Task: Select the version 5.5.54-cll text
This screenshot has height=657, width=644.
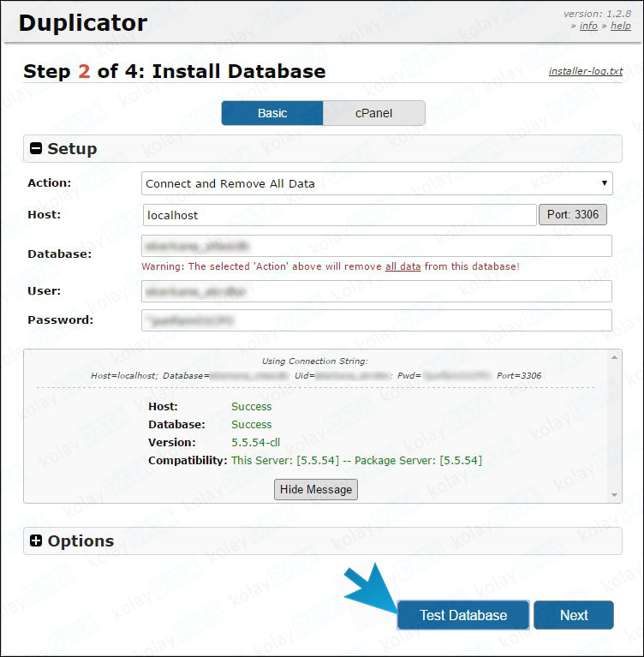Action: pos(255,443)
